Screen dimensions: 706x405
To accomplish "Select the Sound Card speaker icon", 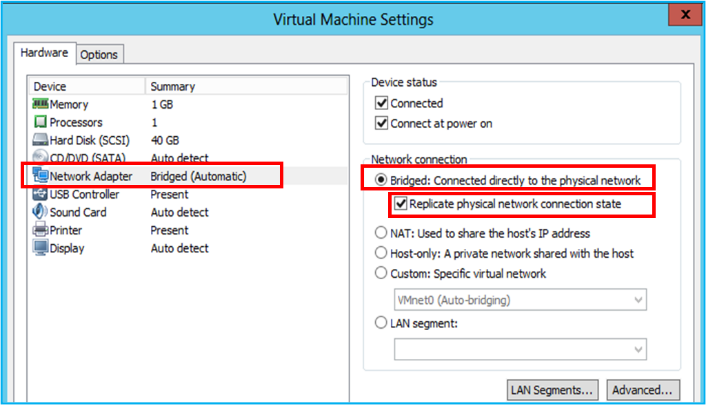I will [40, 212].
